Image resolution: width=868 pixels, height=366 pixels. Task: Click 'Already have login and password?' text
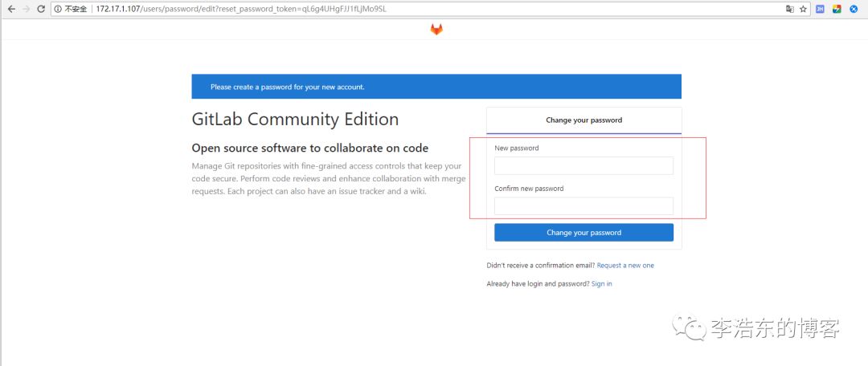pyautogui.click(x=538, y=283)
